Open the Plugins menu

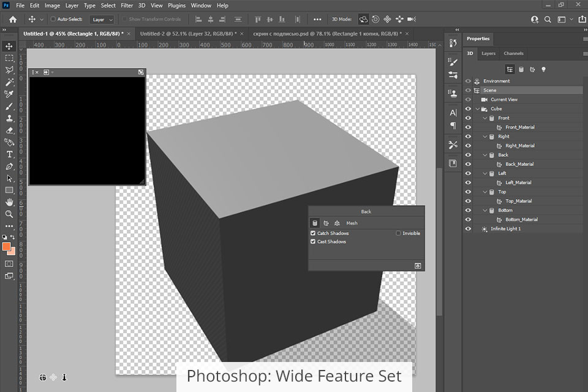tap(176, 6)
